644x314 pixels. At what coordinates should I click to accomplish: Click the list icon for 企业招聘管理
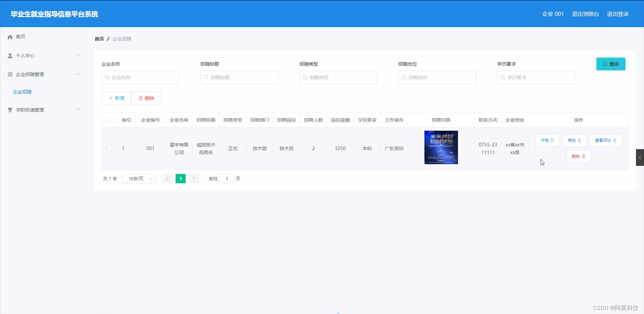10,74
